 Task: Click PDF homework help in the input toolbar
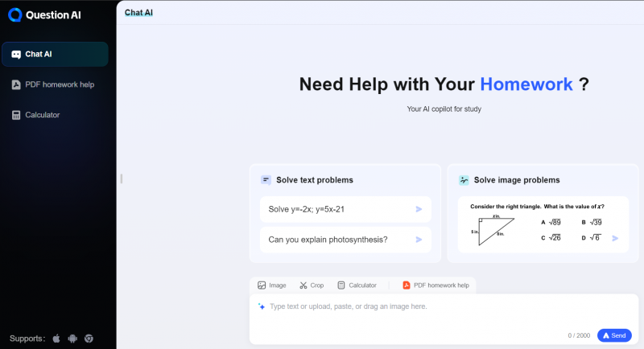click(x=436, y=285)
